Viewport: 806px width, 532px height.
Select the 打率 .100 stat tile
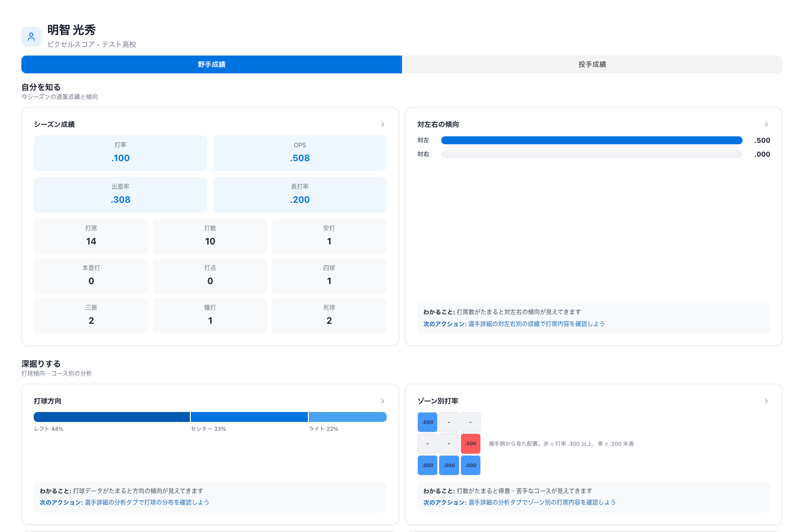(x=120, y=153)
